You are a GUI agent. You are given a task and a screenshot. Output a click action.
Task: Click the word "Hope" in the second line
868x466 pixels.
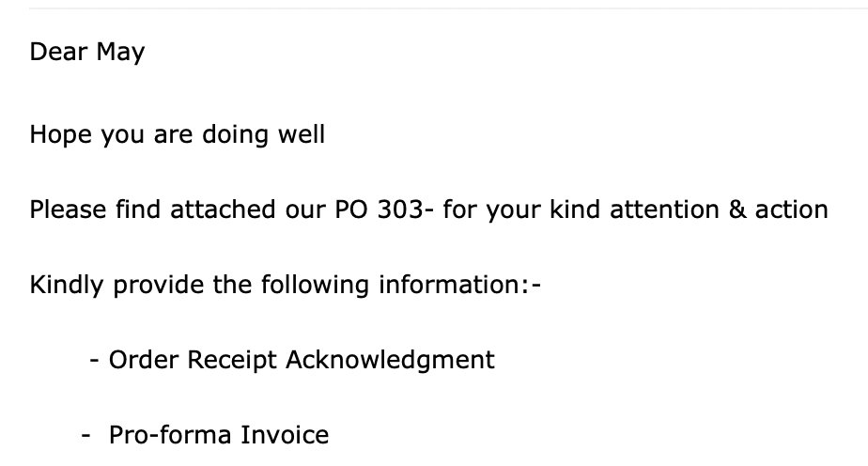(60, 136)
